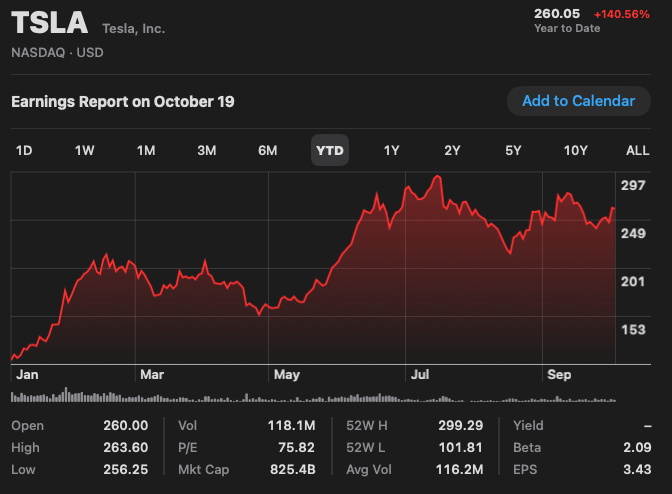Click the Low value 256.25
The width and height of the screenshot is (672, 494).
[x=126, y=469]
